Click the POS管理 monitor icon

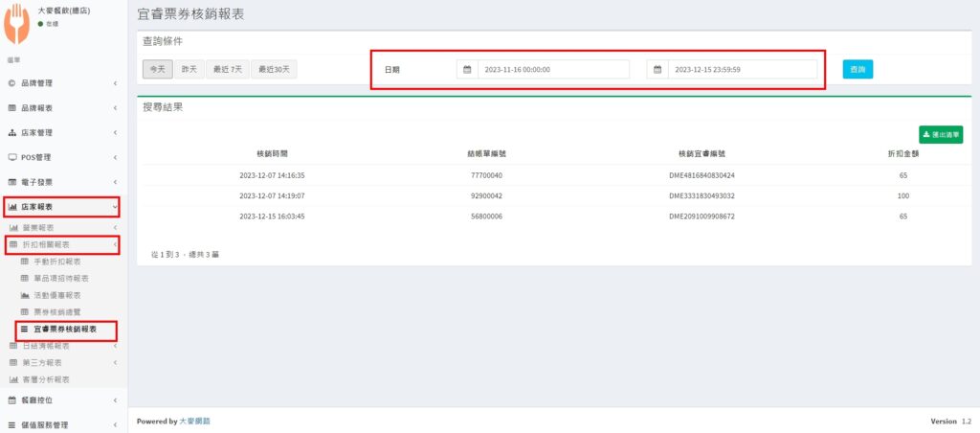(12, 157)
